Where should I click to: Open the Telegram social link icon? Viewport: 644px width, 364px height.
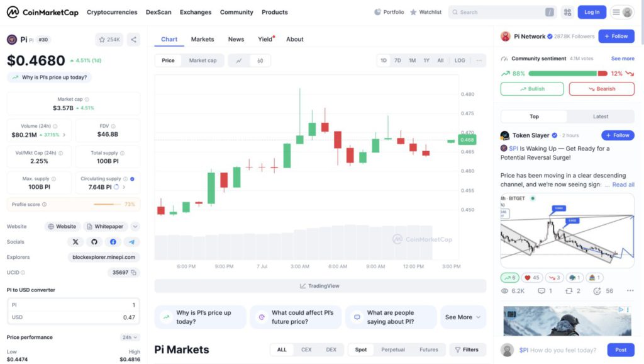coord(131,242)
